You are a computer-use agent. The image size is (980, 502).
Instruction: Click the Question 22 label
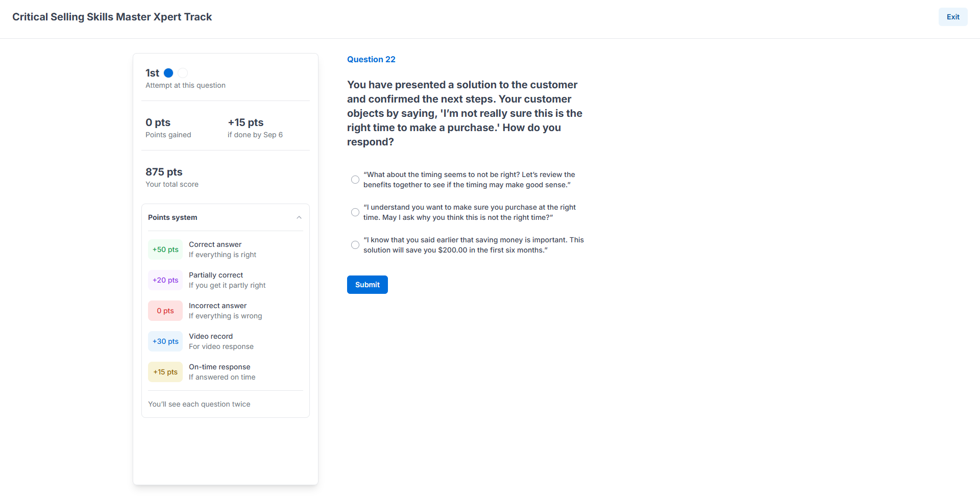point(371,59)
